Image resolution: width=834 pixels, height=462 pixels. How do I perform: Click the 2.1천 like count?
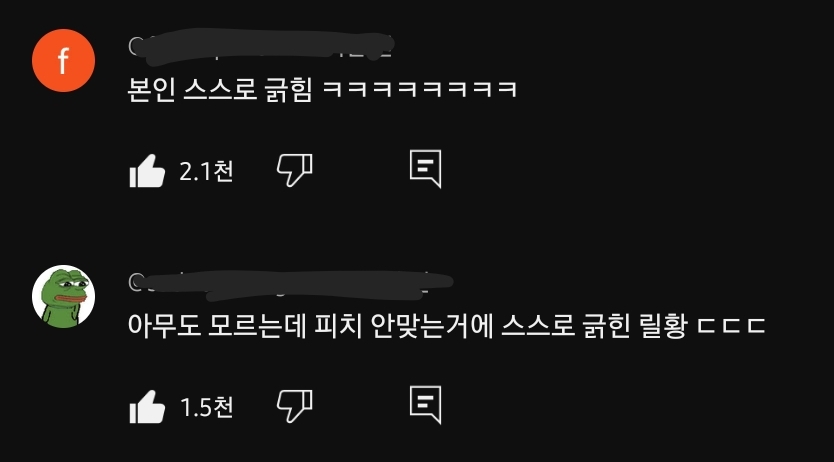206,171
